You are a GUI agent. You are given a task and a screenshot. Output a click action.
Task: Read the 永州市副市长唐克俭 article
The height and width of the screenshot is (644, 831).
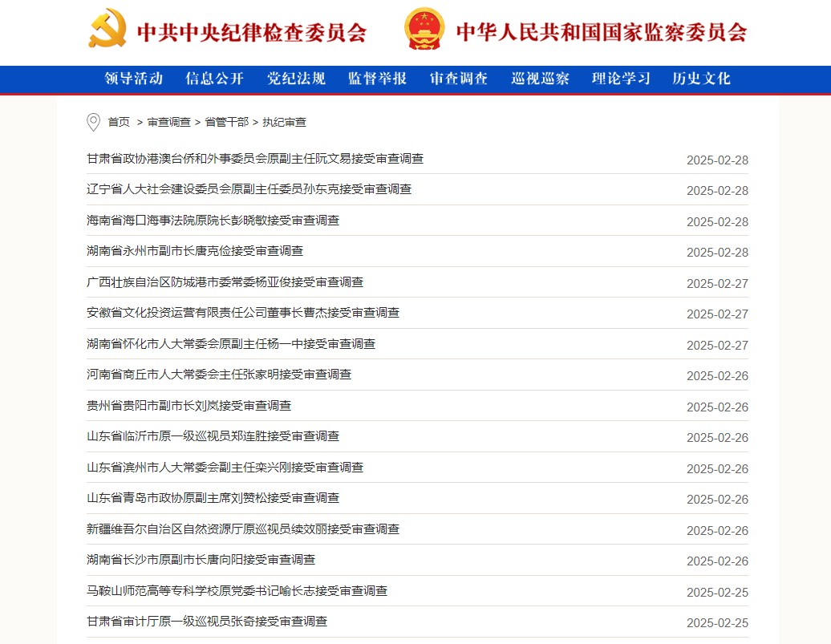pos(195,251)
